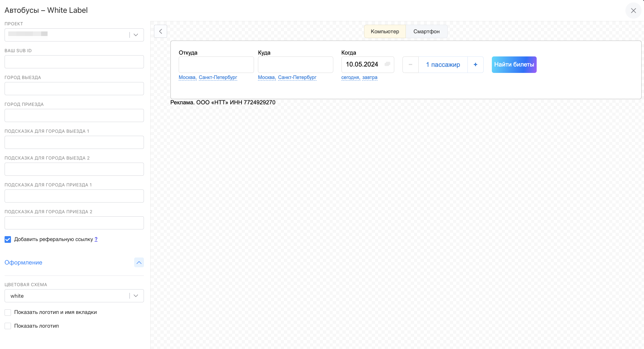Focus Подсказка для города приезда 2 field
This screenshot has width=644, height=349.
point(74,223)
